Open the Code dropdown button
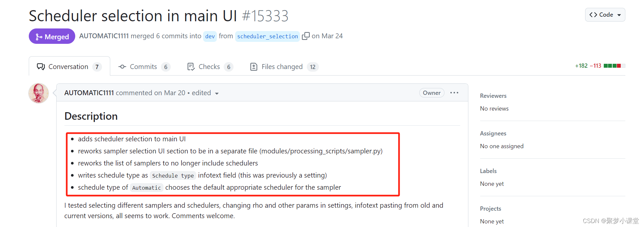The image size is (644, 227). pyautogui.click(x=605, y=15)
